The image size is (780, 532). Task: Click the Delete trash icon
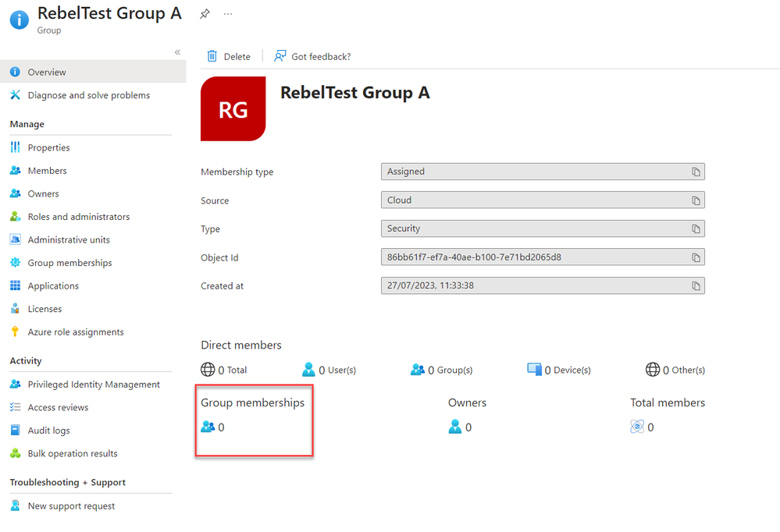(x=212, y=56)
